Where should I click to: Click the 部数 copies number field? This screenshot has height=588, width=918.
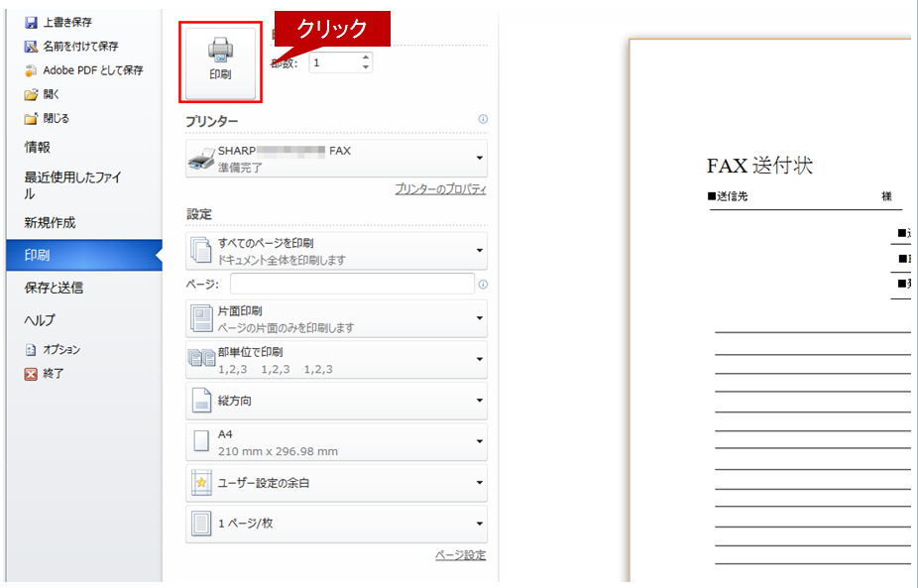334,62
